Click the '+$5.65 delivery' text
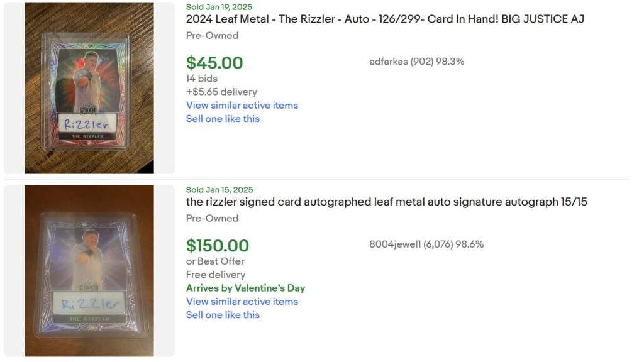The image size is (644, 362). (221, 92)
